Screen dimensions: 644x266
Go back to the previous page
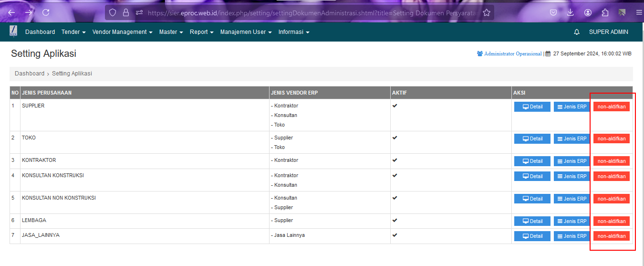[11, 13]
